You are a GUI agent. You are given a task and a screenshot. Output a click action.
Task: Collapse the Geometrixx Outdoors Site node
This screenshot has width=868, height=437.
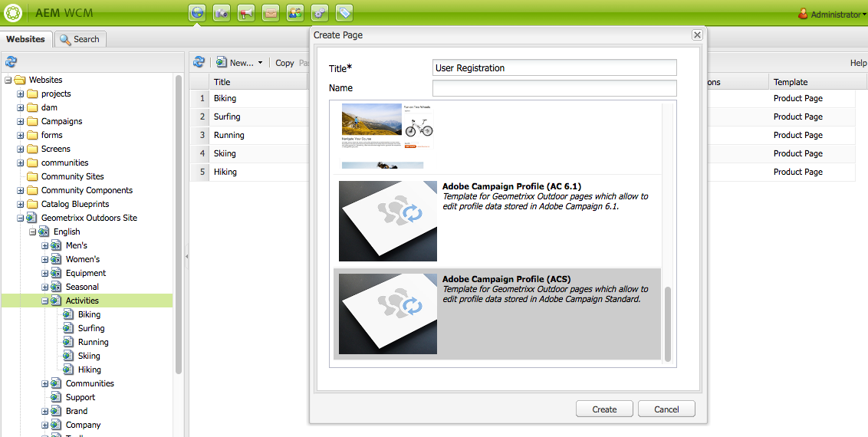pos(21,219)
